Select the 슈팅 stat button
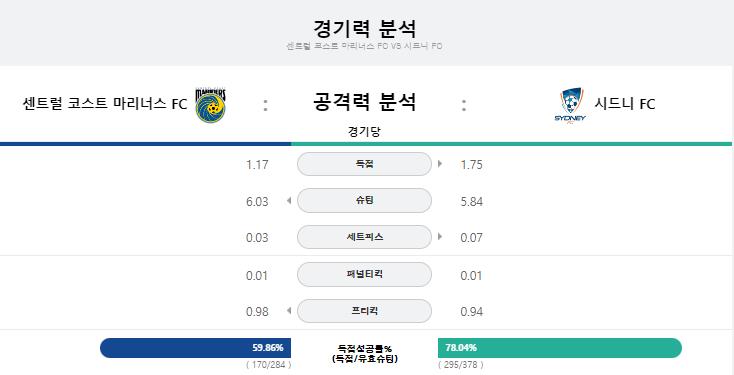Screen dimensions: 734x375 [x=364, y=200]
